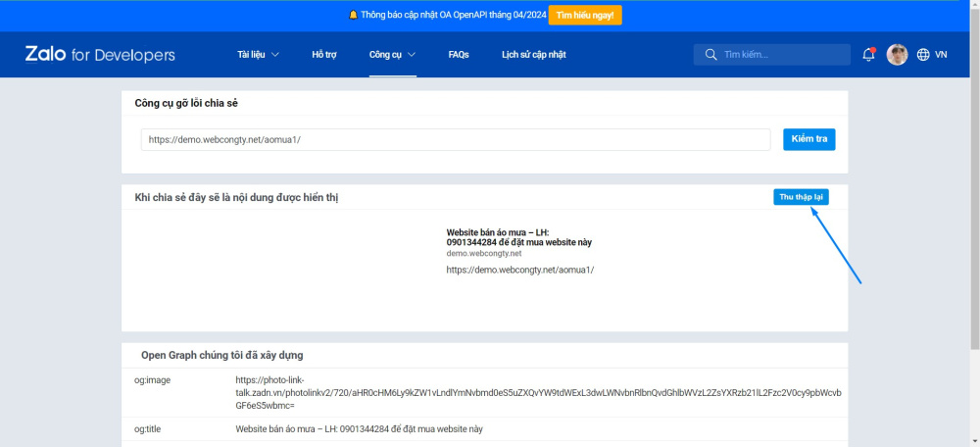Click the Kiểm tra button
Screen dimensions: 980x447
tap(808, 139)
